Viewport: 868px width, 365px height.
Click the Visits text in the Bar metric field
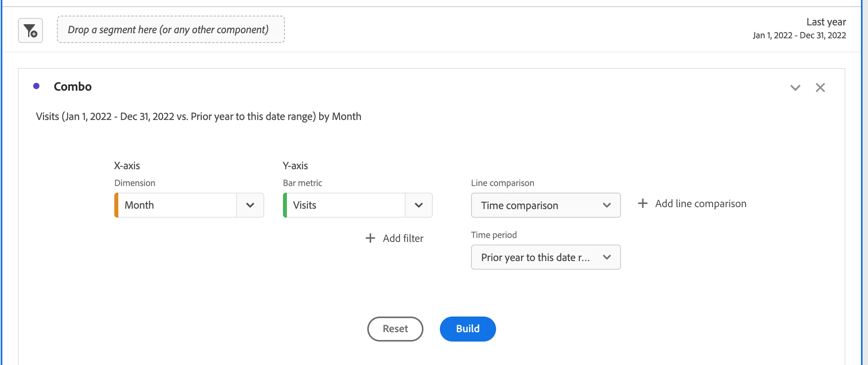click(x=304, y=205)
